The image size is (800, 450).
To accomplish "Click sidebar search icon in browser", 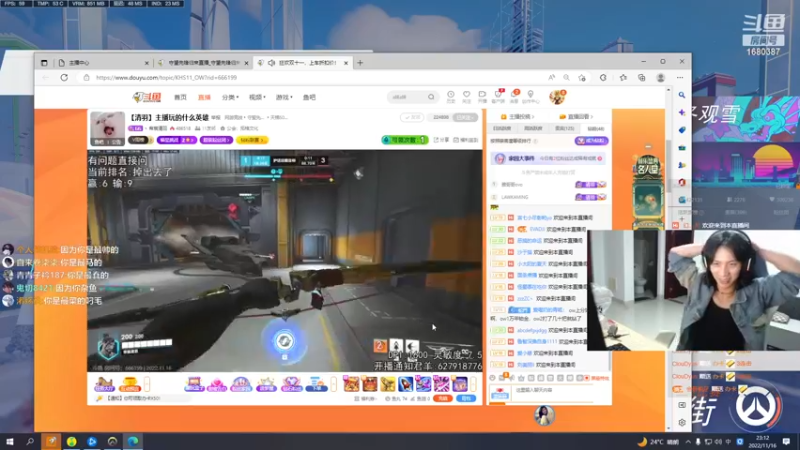I will coord(682,95).
